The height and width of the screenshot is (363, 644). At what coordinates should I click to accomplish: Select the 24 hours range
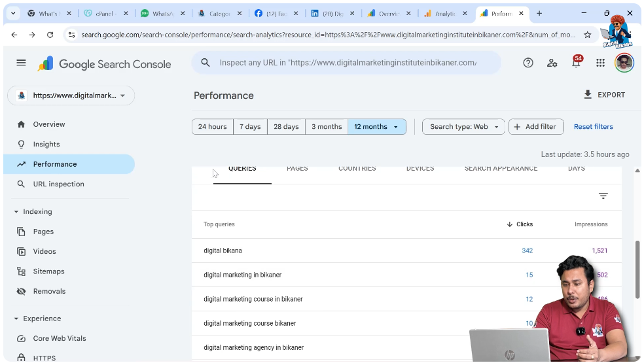pos(212,126)
